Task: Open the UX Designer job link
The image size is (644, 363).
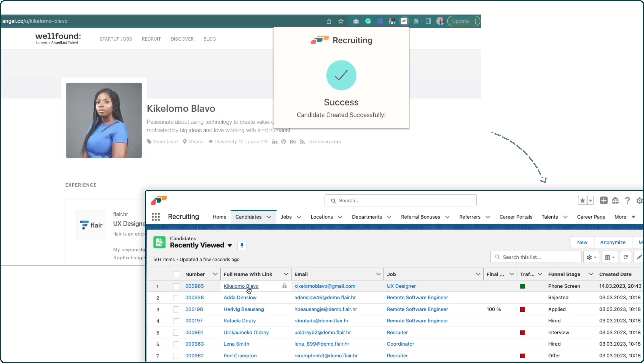Action: pyautogui.click(x=401, y=286)
